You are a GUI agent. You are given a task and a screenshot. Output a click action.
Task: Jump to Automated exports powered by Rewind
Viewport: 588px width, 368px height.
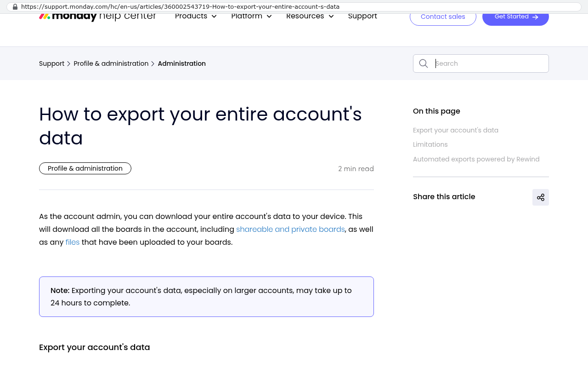[476, 159]
